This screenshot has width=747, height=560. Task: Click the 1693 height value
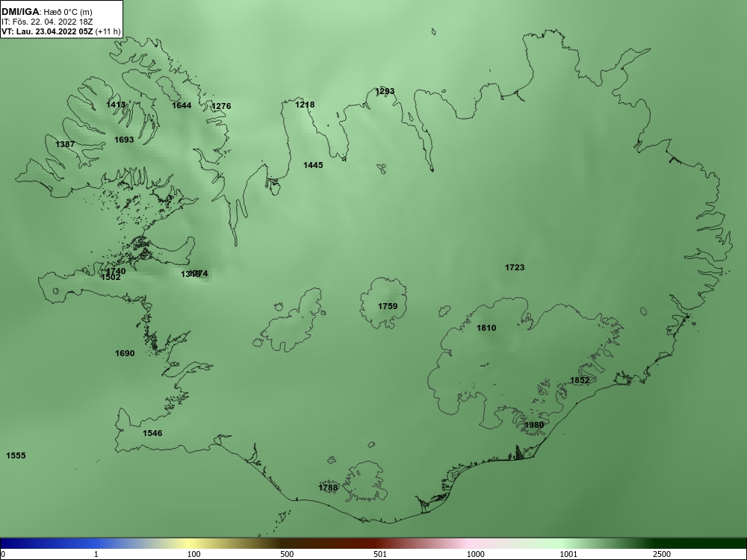pyautogui.click(x=124, y=140)
